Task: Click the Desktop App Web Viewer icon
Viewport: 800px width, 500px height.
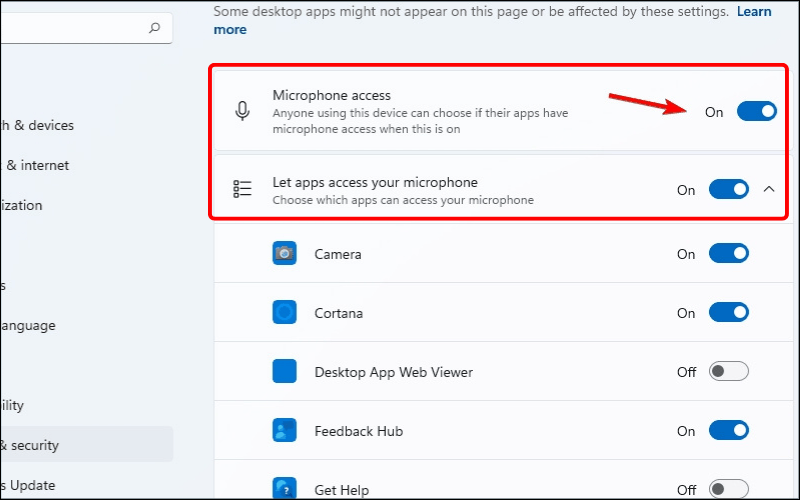Action: (x=284, y=372)
